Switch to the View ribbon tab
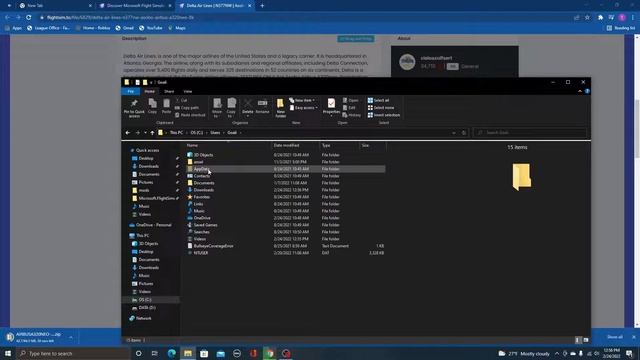Screen dimensions: 640x360 coord(187,91)
